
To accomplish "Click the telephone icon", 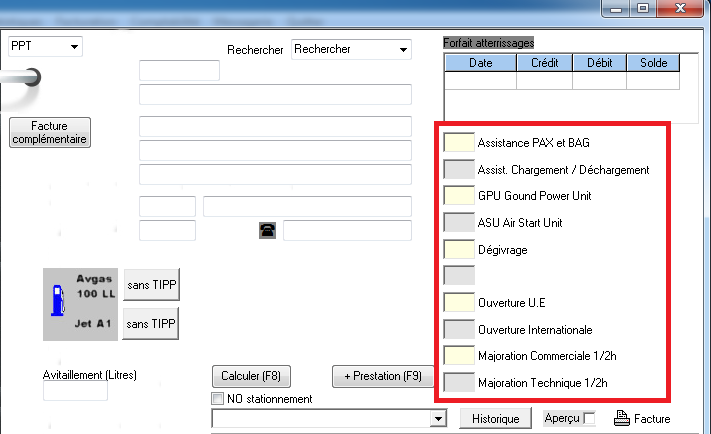I will click(x=267, y=231).
